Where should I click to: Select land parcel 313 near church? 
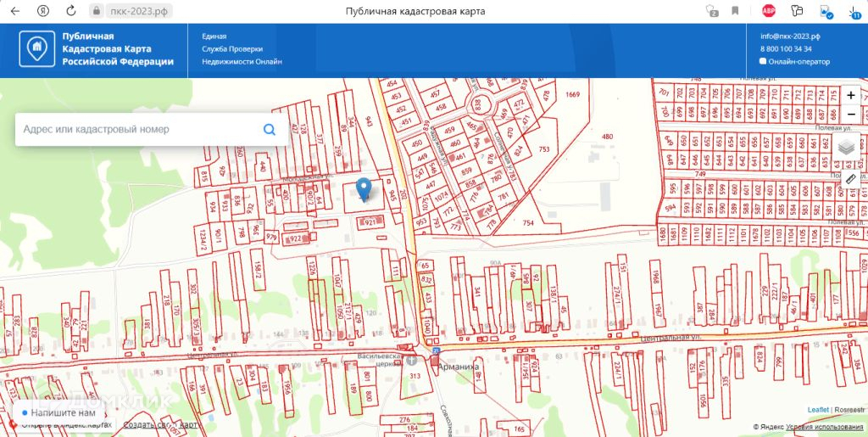415,376
